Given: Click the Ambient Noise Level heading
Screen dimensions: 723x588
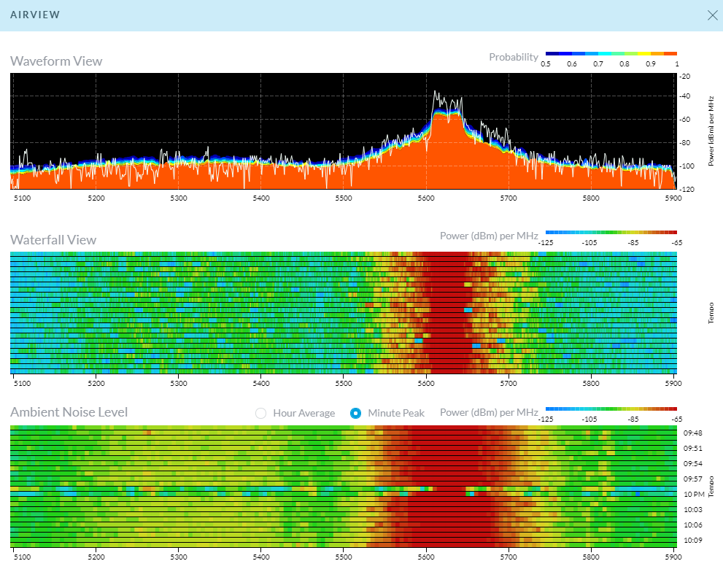Looking at the screenshot, I should coord(69,412).
